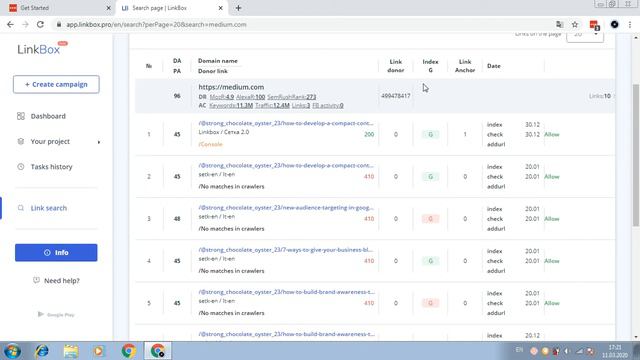Open row 1 donor link how-to-develop-a-compact
This screenshot has width=640, height=360.
click(x=286, y=123)
